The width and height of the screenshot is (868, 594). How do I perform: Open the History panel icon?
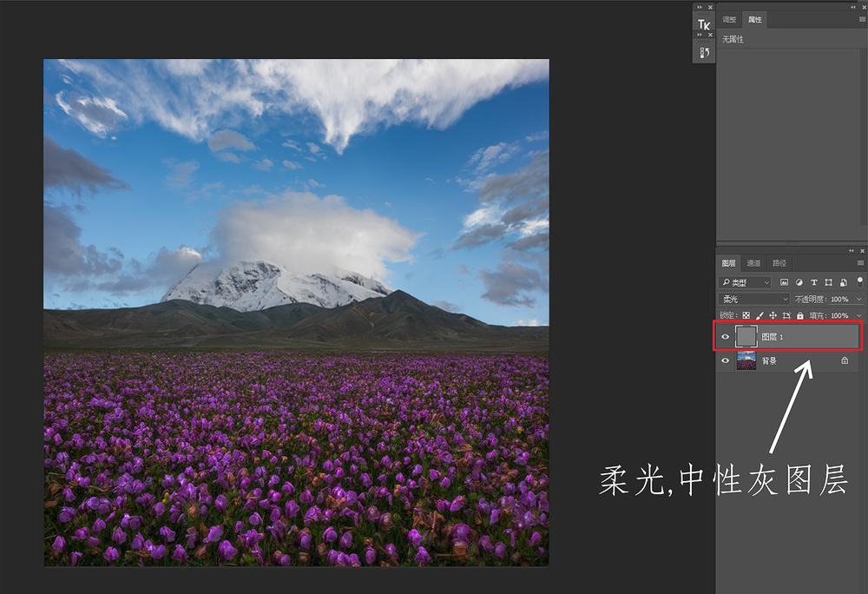(x=704, y=53)
